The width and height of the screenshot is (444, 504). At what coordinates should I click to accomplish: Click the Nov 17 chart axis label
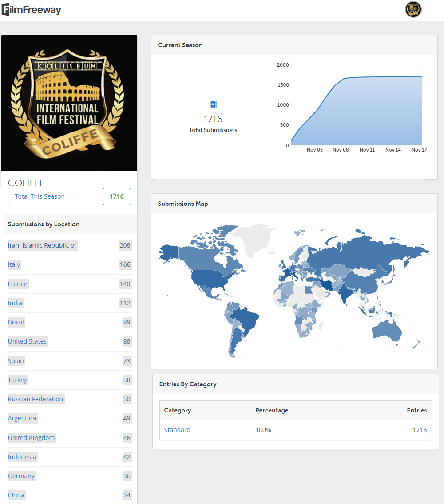point(419,150)
